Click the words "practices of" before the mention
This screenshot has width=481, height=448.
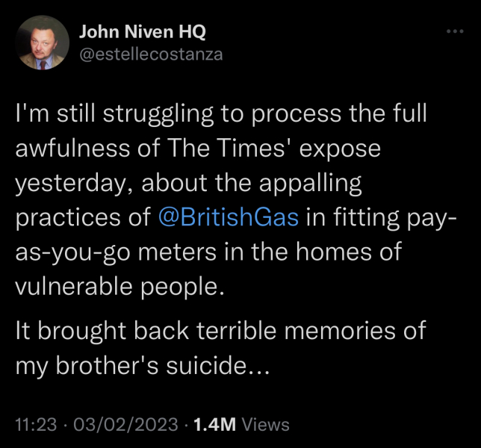(83, 217)
